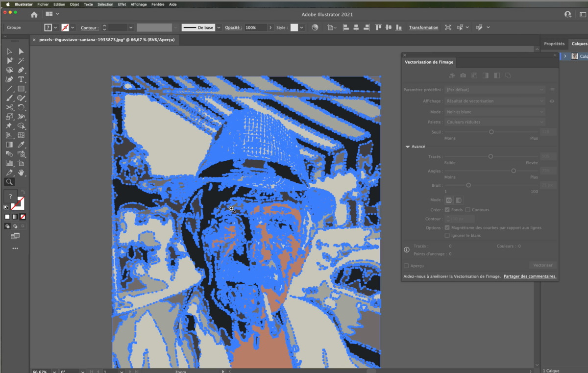
Task: Collapse the Avancé section
Action: tap(407, 147)
